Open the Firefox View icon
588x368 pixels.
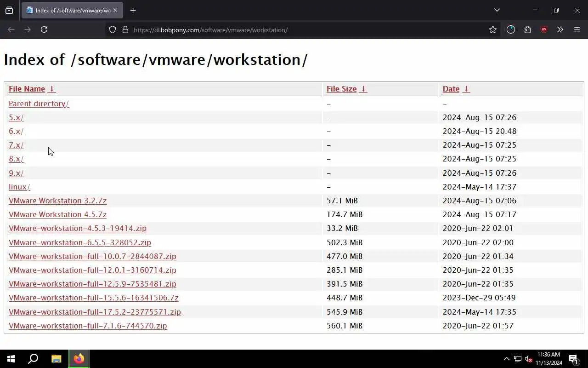pyautogui.click(x=9, y=10)
